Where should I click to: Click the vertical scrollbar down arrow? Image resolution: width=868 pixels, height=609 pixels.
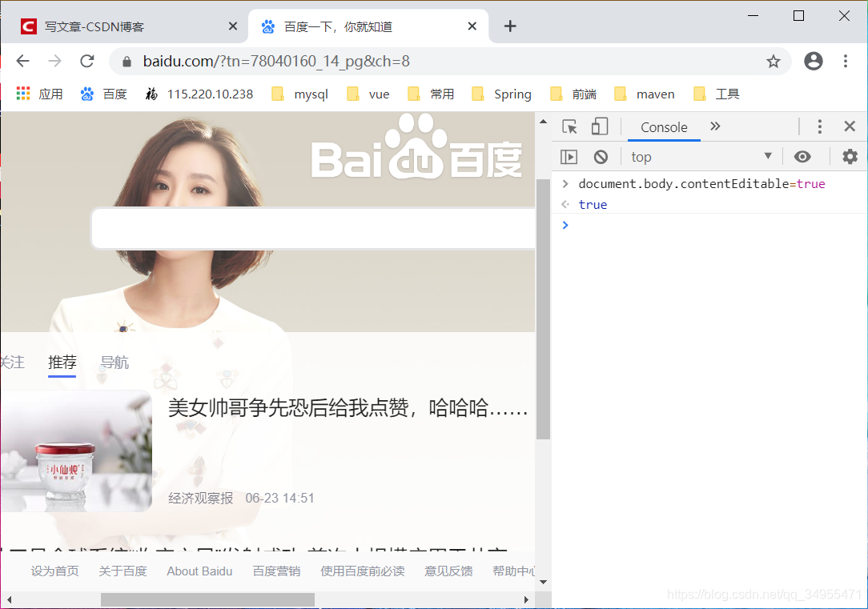[543, 582]
